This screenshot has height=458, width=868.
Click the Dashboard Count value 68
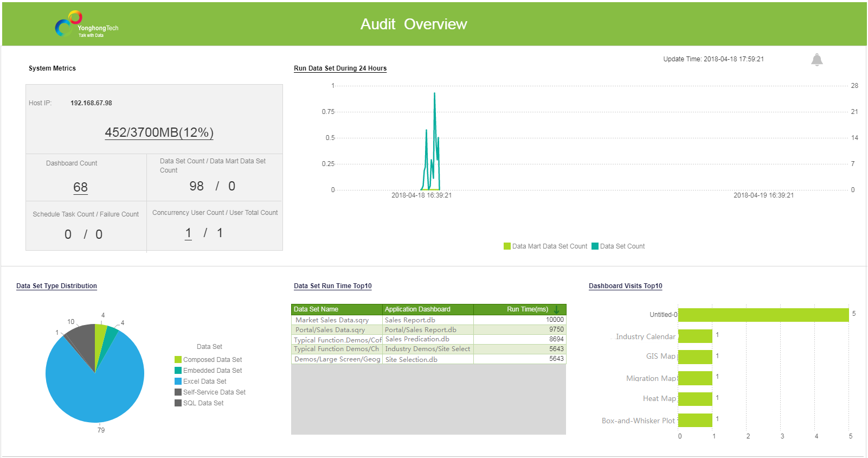(80, 187)
